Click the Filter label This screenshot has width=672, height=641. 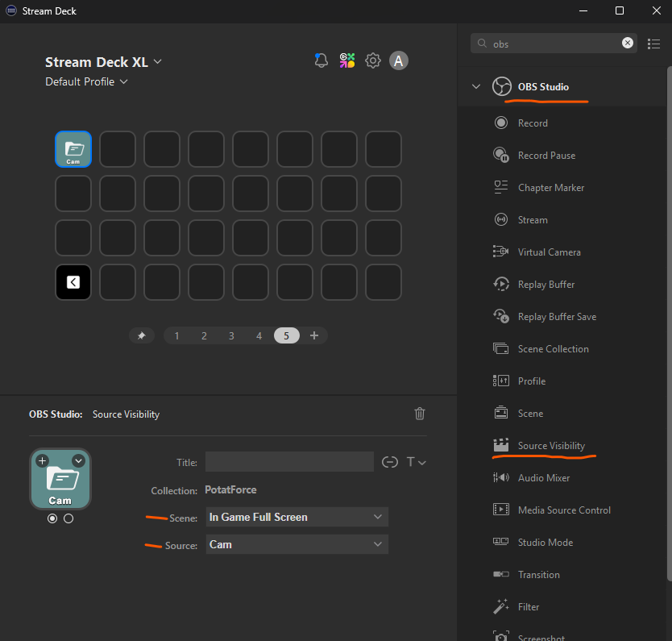(529, 606)
